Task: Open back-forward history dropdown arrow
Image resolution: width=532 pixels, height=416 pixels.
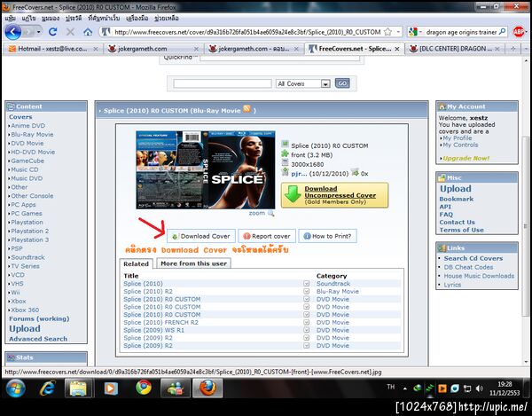Action: (39, 32)
